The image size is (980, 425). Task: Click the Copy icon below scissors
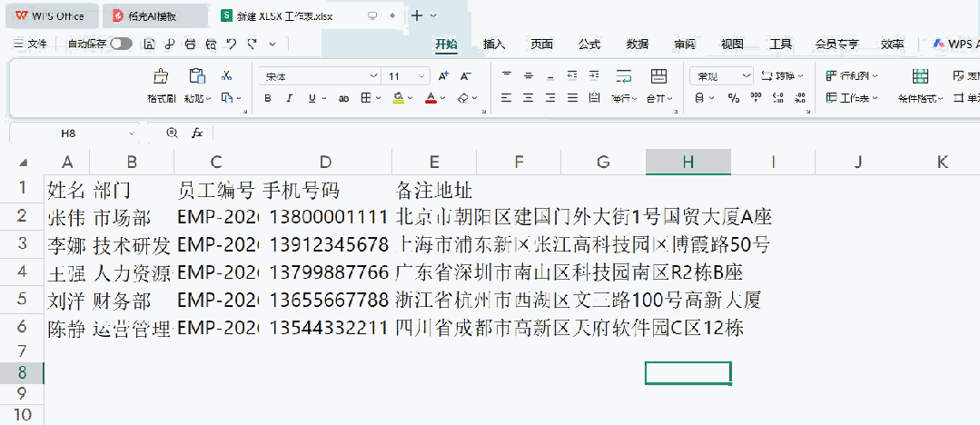click(227, 97)
